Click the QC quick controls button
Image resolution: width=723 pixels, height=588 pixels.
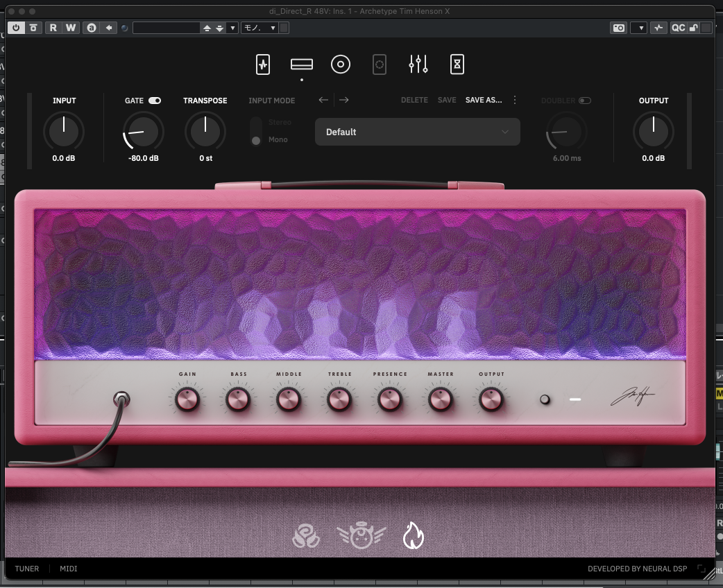(x=678, y=28)
